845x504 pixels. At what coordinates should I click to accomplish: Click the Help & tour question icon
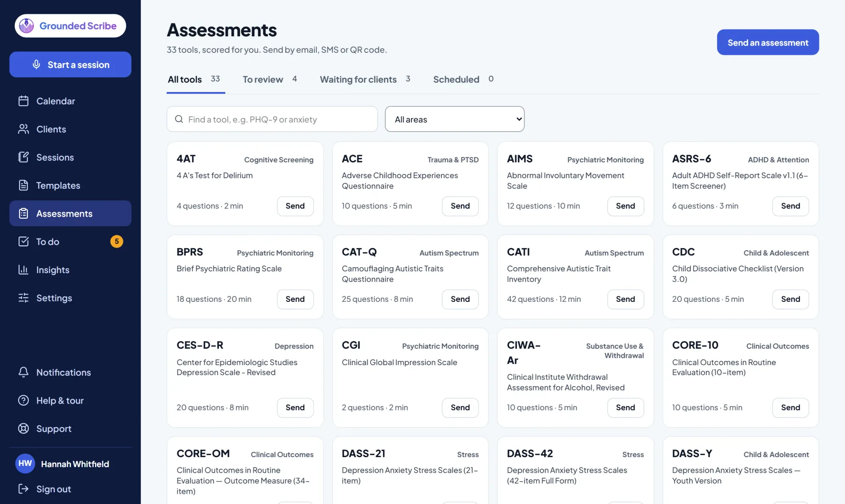(x=24, y=400)
